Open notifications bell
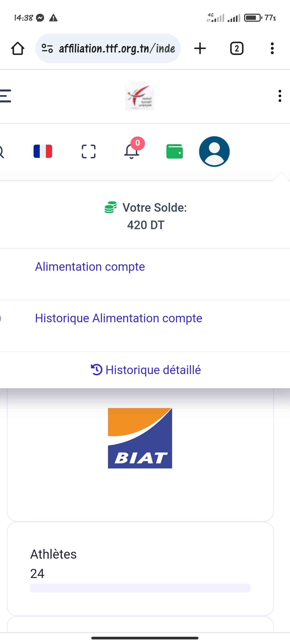Image resolution: width=290 pixels, height=644 pixels. 132,151
